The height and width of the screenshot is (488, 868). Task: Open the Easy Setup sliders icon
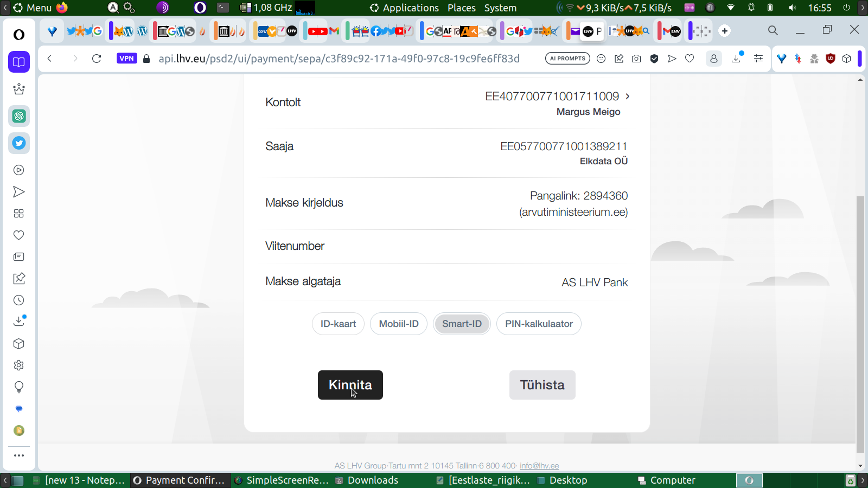[758, 59]
